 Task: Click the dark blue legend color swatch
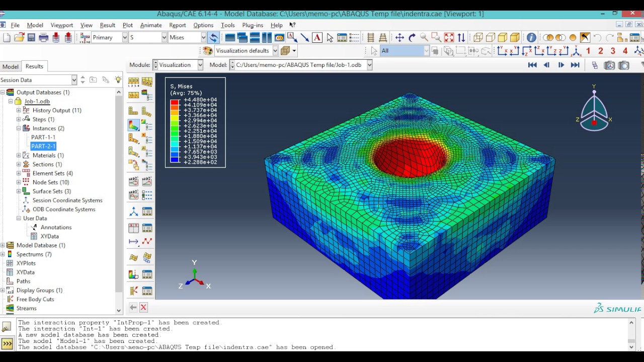175,160
